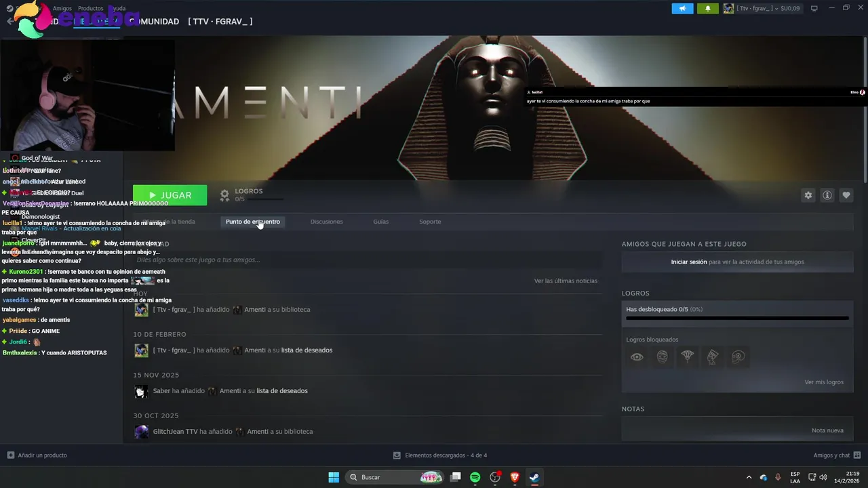The width and height of the screenshot is (868, 488).
Task: Click the Steam icon in the taskbar
Action: pos(534,477)
